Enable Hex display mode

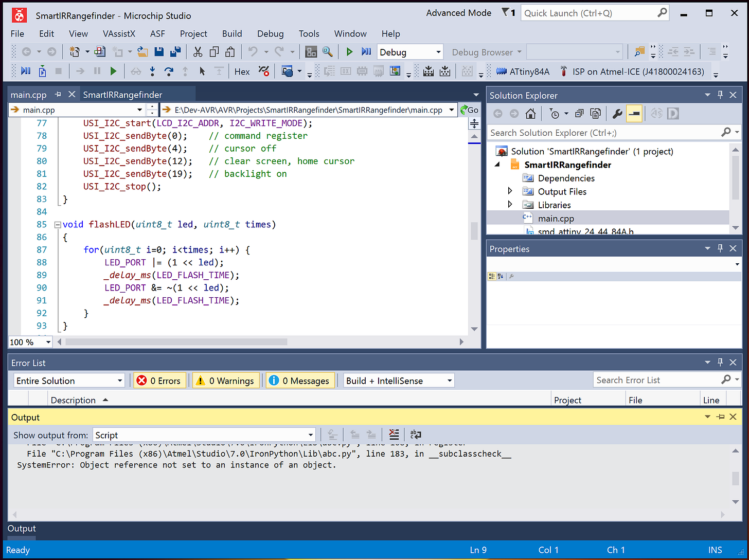point(242,71)
